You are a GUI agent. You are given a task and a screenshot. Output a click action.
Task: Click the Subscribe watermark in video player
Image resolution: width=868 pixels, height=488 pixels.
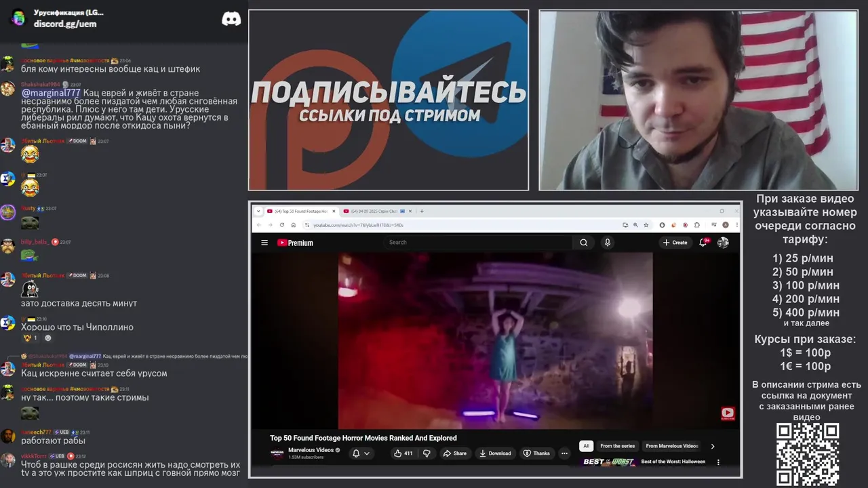(x=728, y=413)
